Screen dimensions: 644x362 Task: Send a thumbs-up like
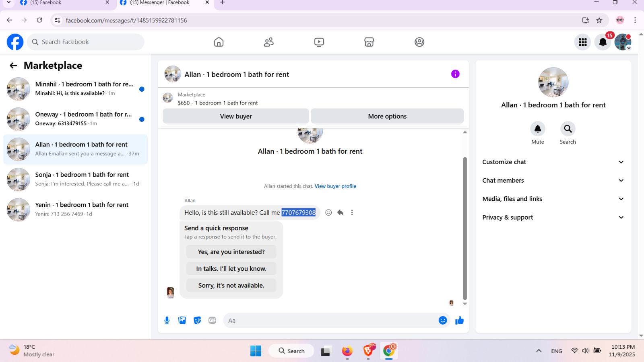tap(459, 320)
